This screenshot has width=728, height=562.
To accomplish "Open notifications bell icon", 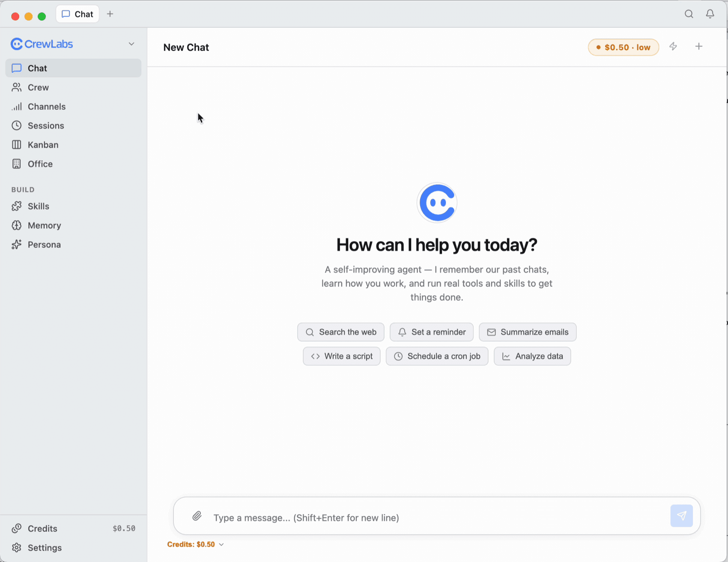I will click(x=710, y=14).
